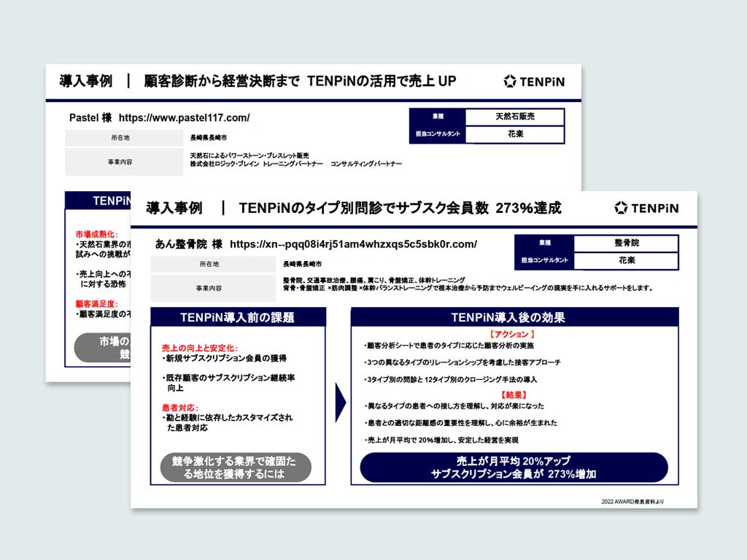Image resolution: width=747 pixels, height=560 pixels.
Task: Select the red '【結果】' heading
Action: pos(514,394)
